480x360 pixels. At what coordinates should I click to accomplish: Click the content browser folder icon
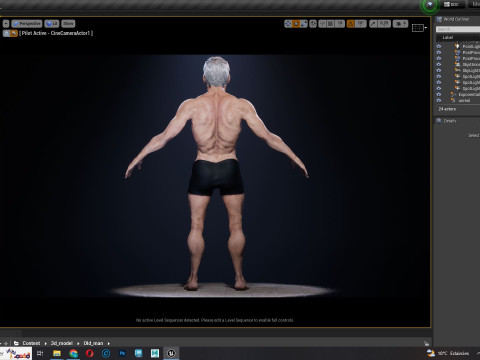pyautogui.click(x=16, y=343)
